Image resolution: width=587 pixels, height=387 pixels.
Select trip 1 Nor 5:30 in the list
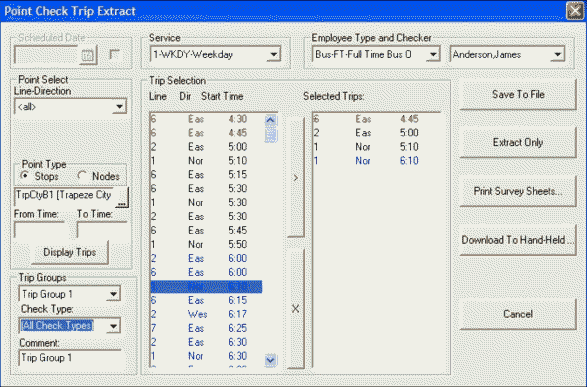pyautogui.click(x=207, y=202)
